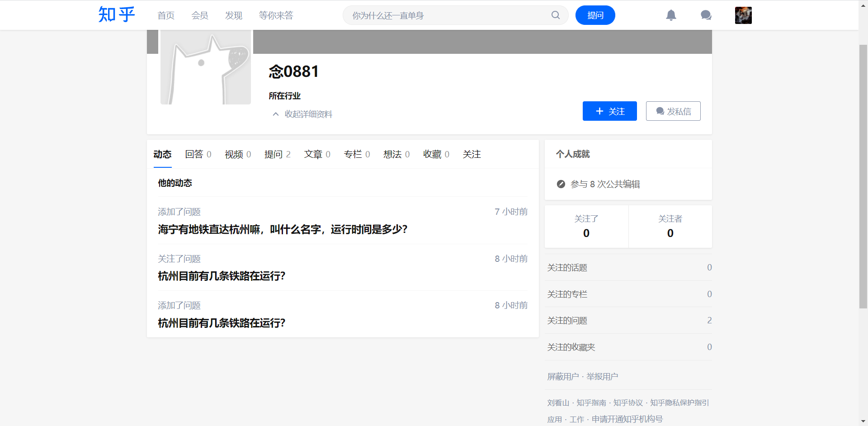
Task: Open 关注的专栏 list
Action: coord(629,294)
